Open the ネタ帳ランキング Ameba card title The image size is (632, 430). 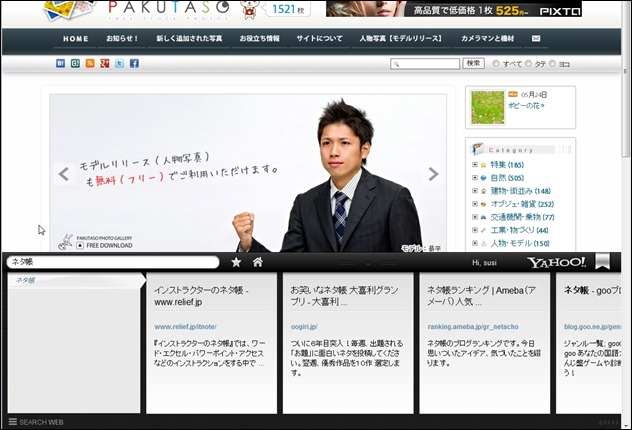coord(482,296)
